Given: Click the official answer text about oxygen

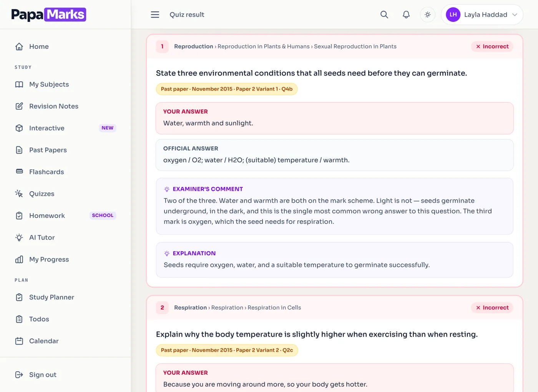Looking at the screenshot, I should (256, 160).
